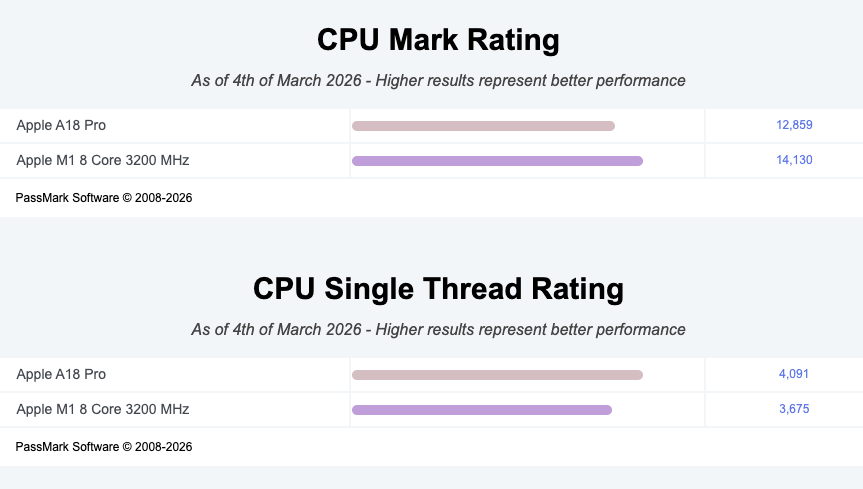The image size is (863, 489).
Task: Click Apple A18 Pro in CPU Mark Rating chart
Action: click(x=61, y=125)
